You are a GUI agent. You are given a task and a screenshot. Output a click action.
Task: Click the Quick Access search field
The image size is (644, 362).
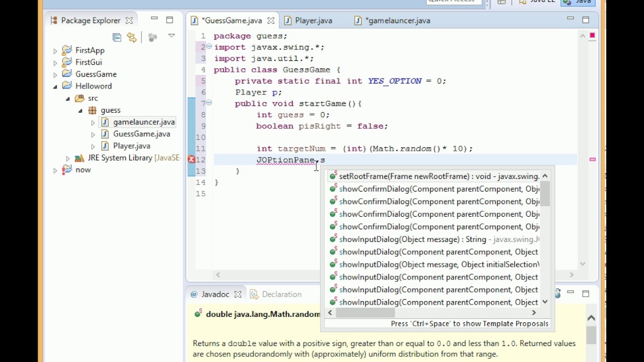point(454,2)
